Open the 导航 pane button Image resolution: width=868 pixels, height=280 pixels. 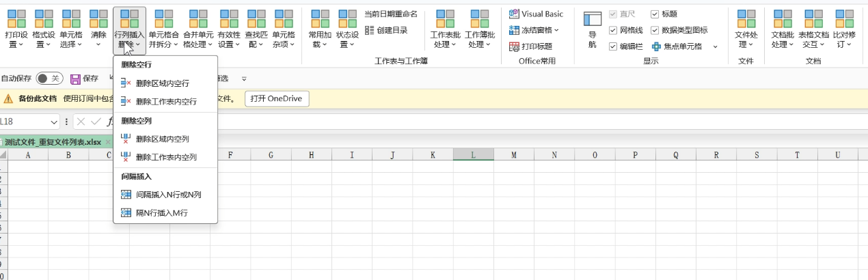(593, 30)
